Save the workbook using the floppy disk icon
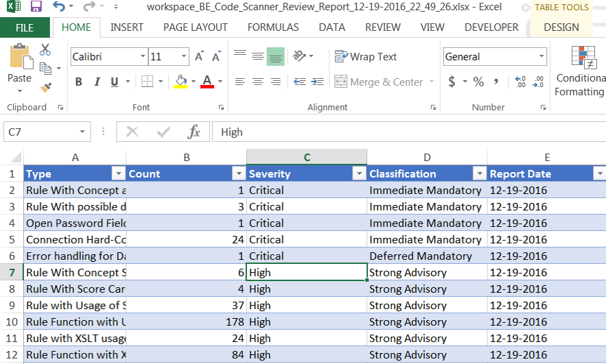This screenshot has width=606, height=364. click(x=36, y=8)
